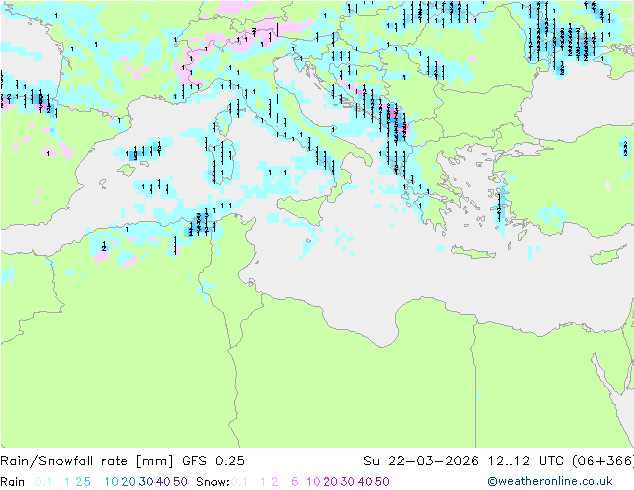Click the snow legend value 50
This screenshot has height=490, width=634.
coord(382,482)
